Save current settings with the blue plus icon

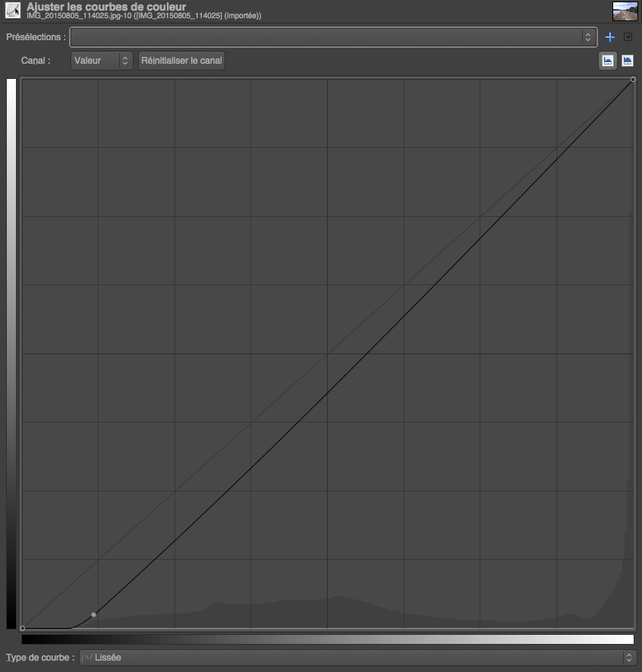tap(610, 37)
